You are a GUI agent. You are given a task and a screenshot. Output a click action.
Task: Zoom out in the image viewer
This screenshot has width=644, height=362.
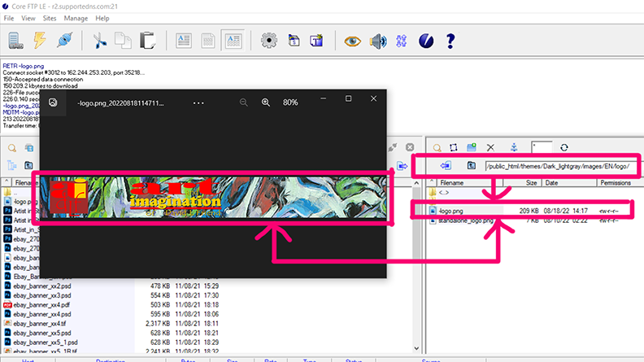click(x=244, y=102)
